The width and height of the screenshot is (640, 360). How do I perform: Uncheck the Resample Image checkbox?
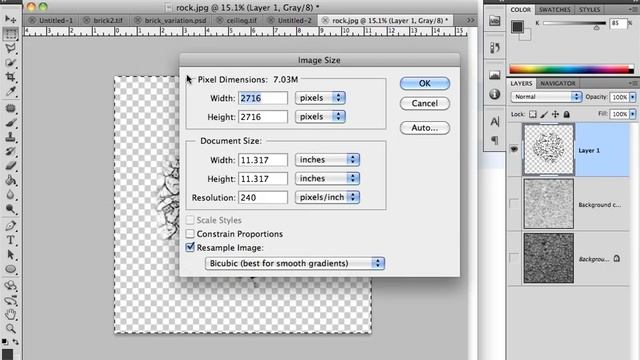click(190, 247)
